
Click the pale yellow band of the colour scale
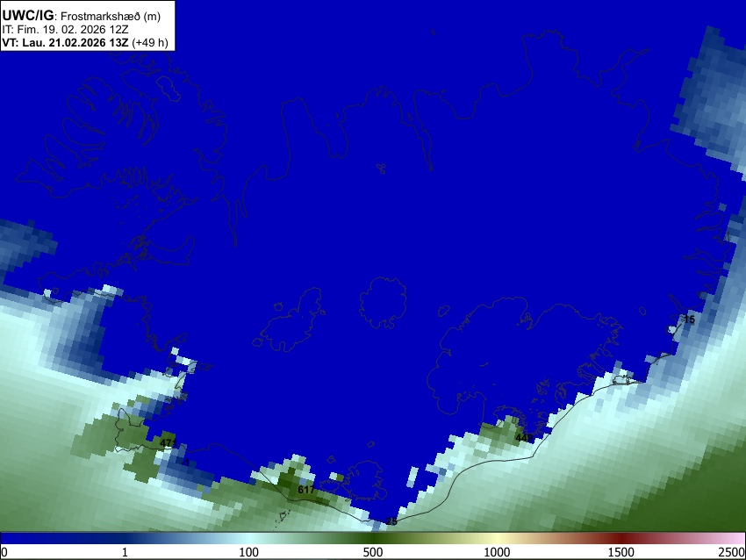click(x=497, y=538)
